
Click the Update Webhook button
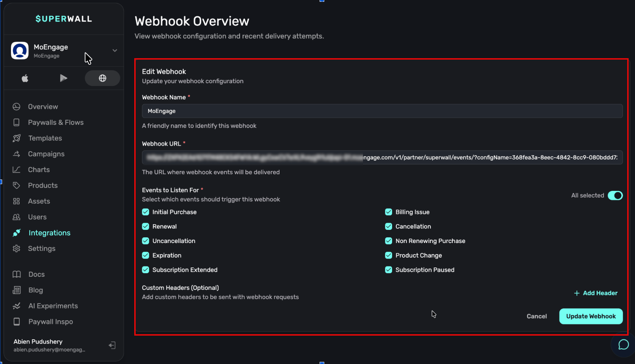(x=591, y=316)
